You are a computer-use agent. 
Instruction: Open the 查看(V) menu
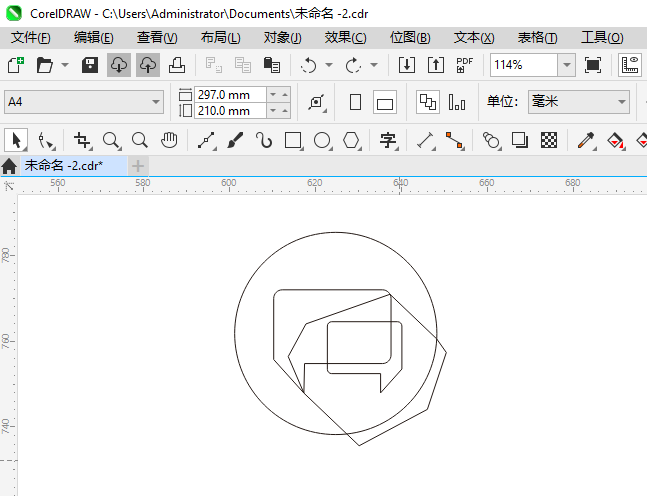157,38
